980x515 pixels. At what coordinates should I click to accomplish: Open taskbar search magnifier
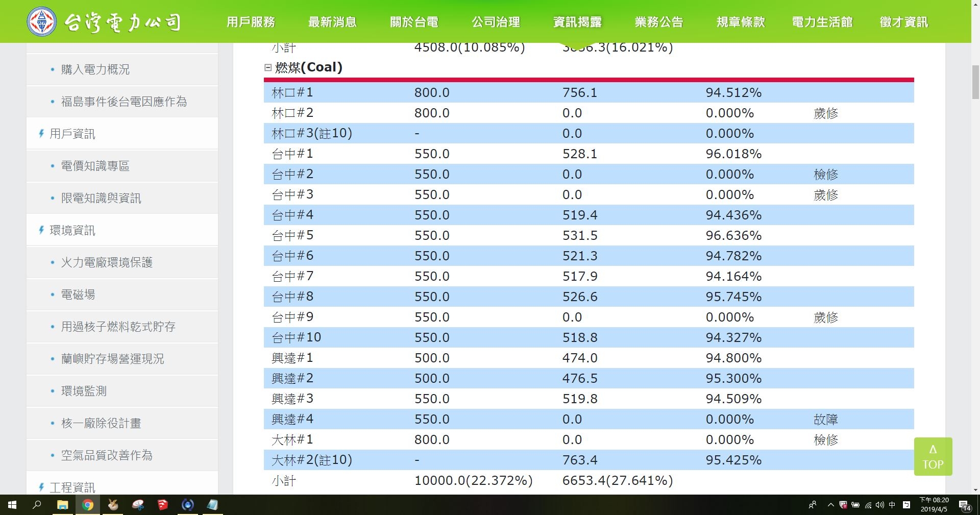coord(37,505)
